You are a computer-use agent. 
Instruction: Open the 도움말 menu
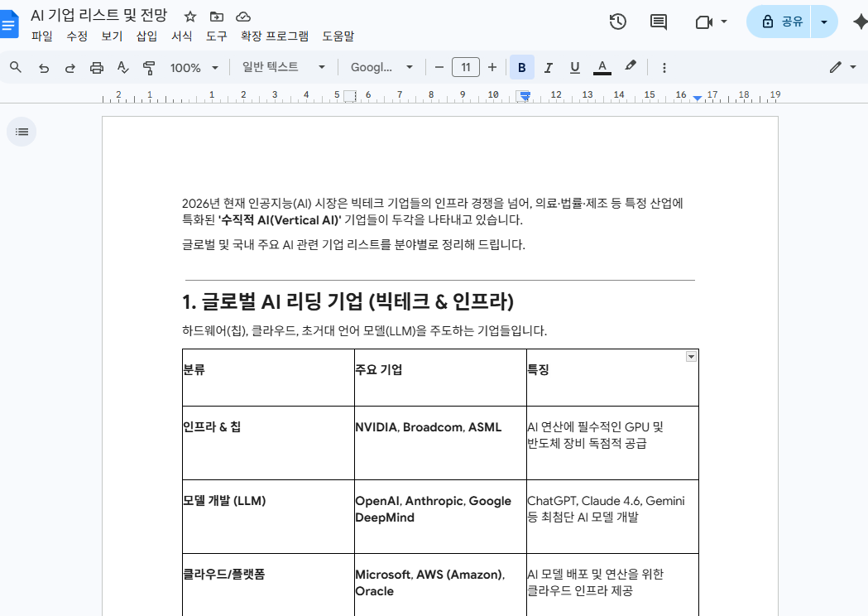tap(338, 36)
